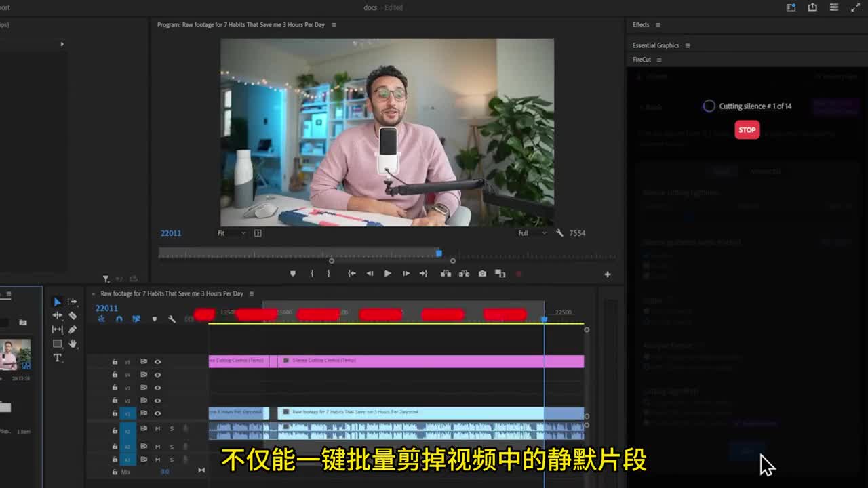Open the Fit zoom level dropdown
Screen dimensions: 868x488
(231, 233)
